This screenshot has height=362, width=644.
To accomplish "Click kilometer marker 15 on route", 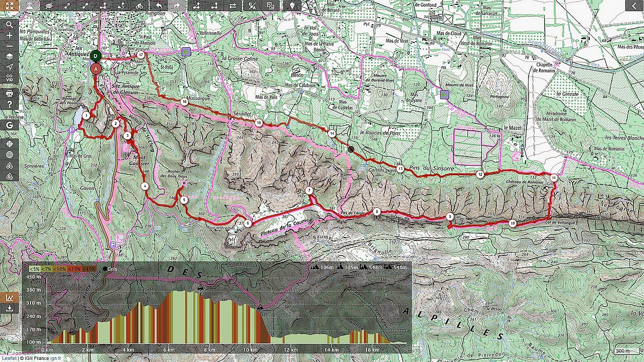I will [259, 123].
